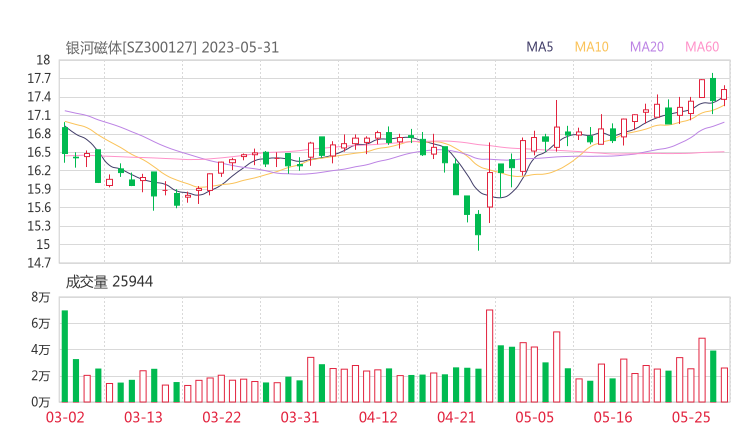This screenshot has width=740, height=440.
Task: Click the 05-25 date axis label
Action: (691, 417)
